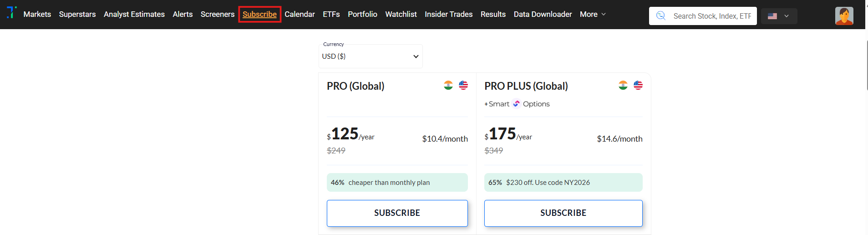Open the Markets menu

pyautogui.click(x=37, y=14)
